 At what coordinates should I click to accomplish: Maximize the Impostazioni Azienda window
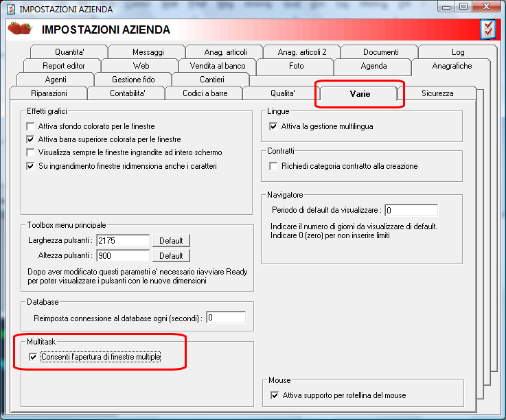pos(463,7)
